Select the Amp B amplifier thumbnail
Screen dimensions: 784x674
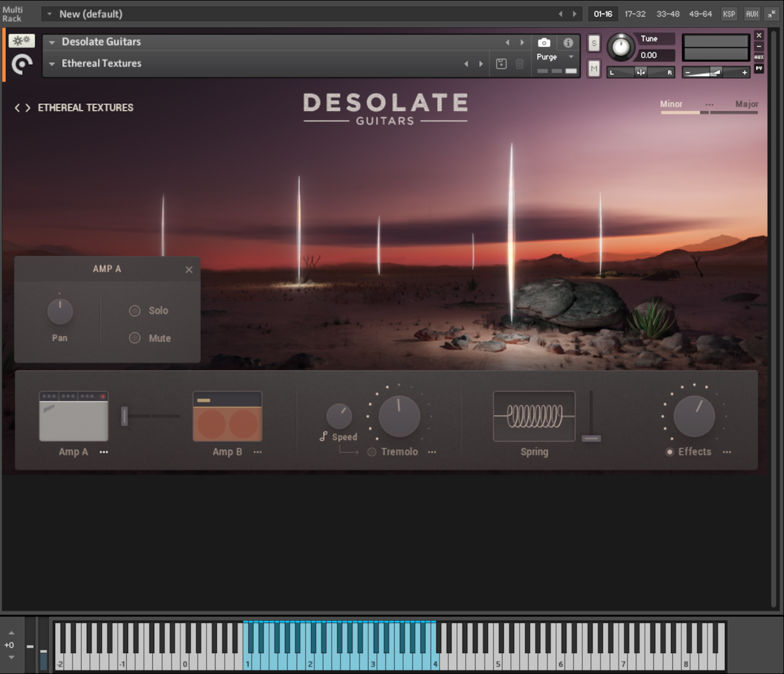click(227, 416)
